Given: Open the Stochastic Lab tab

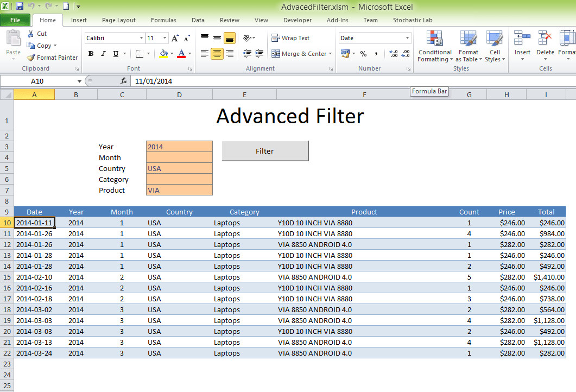Looking at the screenshot, I should 413,20.
